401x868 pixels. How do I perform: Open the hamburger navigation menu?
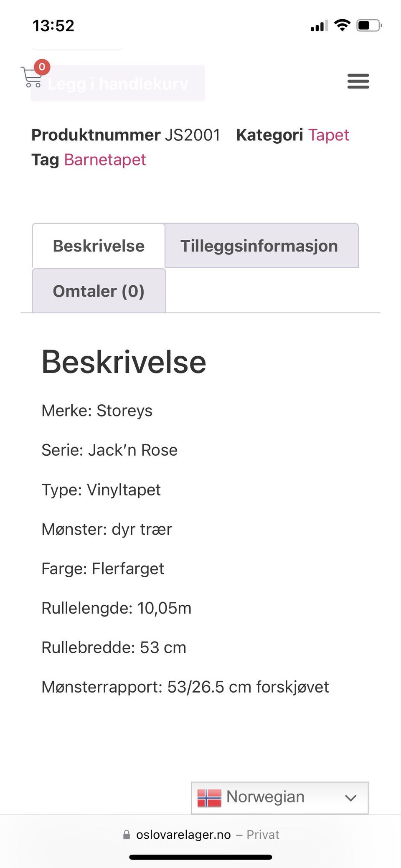click(358, 81)
